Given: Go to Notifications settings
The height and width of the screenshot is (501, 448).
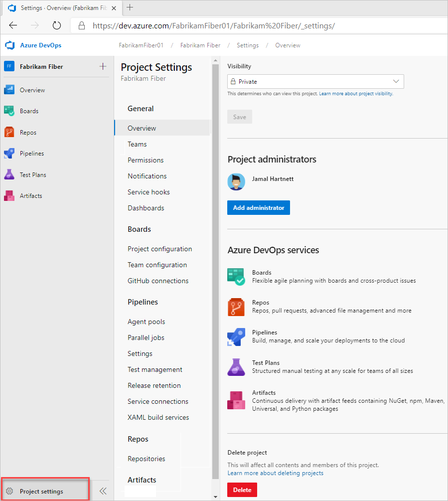Looking at the screenshot, I should 147,176.
